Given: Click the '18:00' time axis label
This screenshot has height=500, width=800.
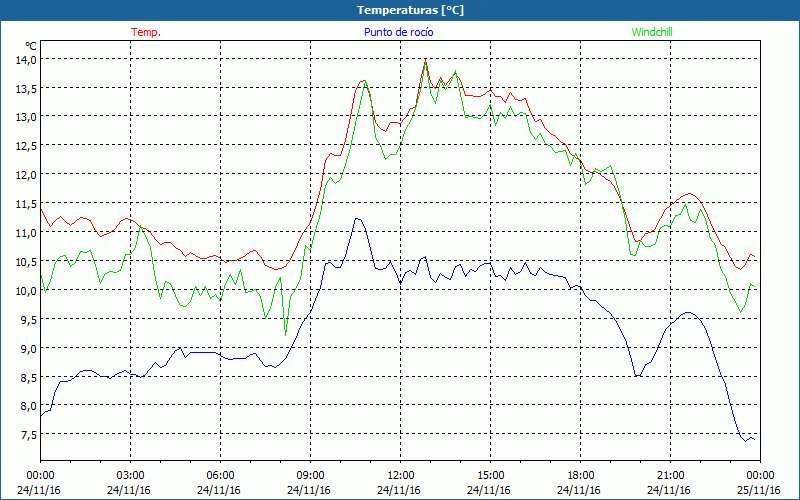Looking at the screenshot, I should click(x=581, y=476).
